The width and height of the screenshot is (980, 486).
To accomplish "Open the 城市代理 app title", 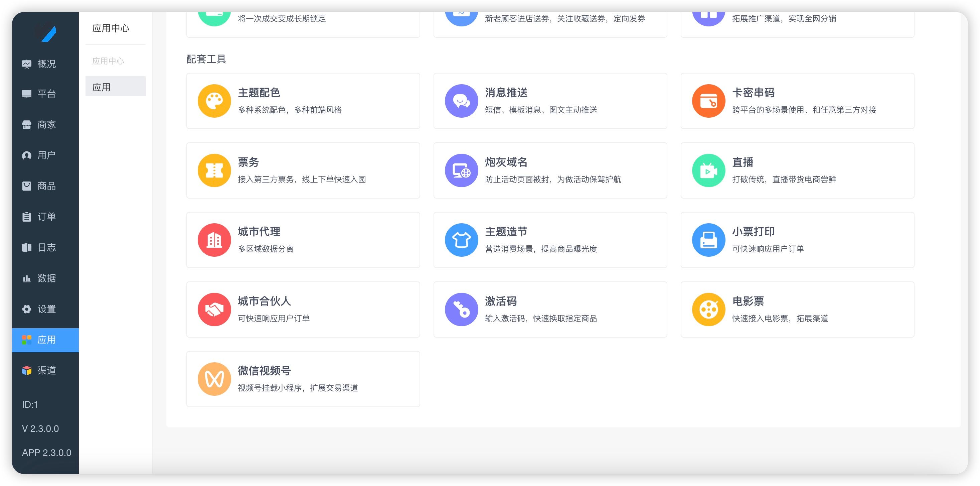I will pyautogui.click(x=259, y=231).
